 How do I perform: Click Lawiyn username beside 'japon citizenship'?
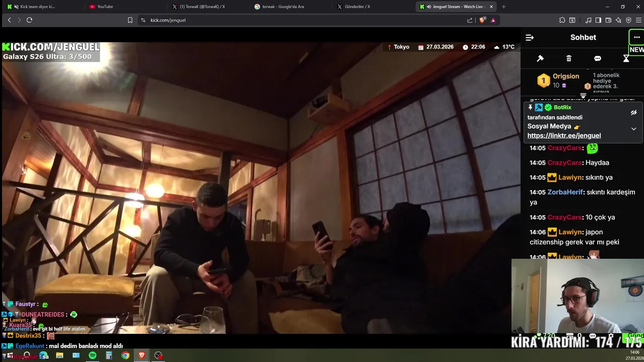point(570,232)
